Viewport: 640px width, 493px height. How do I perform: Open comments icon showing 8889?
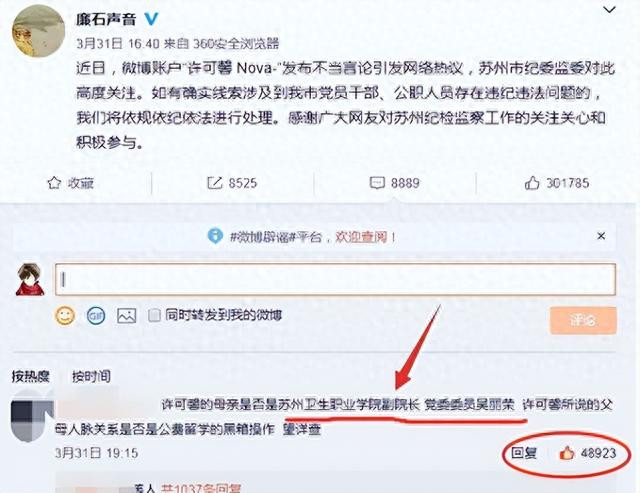377,183
